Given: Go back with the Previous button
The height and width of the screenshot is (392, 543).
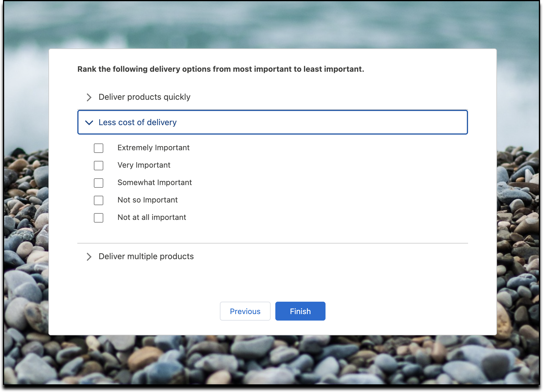Looking at the screenshot, I should pyautogui.click(x=245, y=311).
